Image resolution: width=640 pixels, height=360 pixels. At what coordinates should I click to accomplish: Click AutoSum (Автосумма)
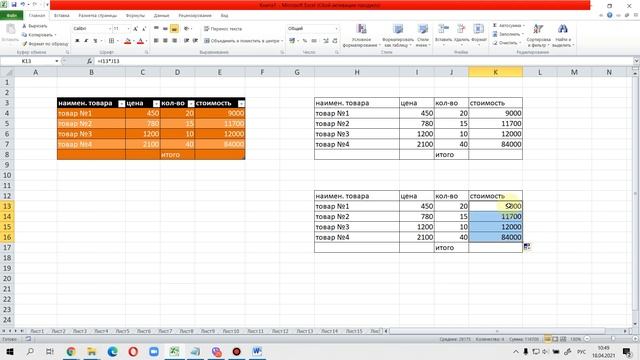tap(509, 26)
